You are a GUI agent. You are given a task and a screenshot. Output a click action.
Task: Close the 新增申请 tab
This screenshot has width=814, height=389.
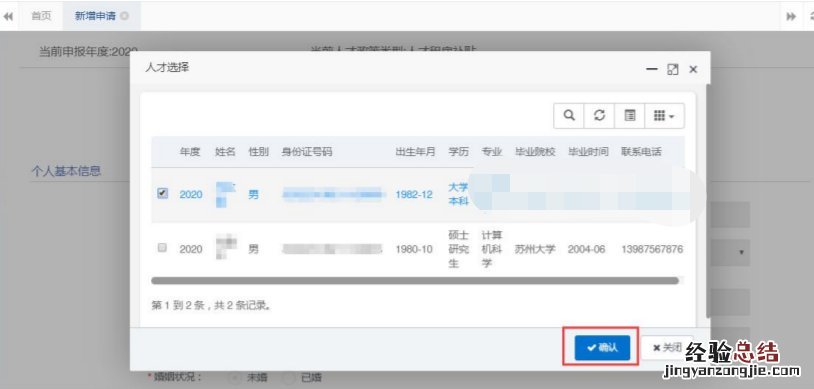124,16
